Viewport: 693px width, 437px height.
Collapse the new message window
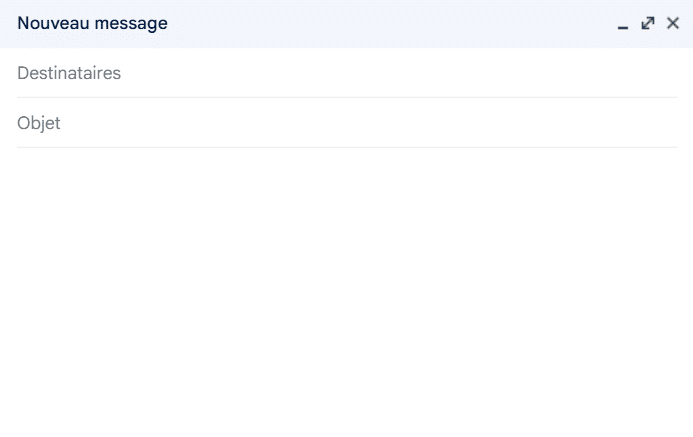coord(623,24)
